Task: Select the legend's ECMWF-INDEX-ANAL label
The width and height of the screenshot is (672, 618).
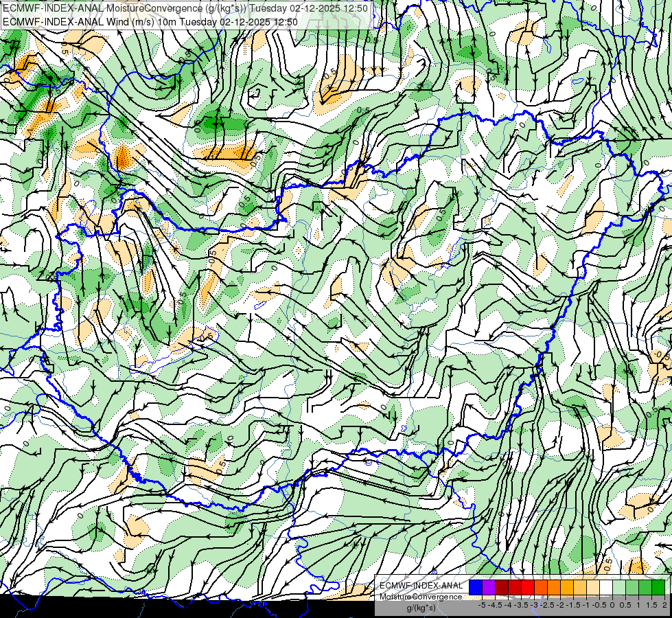Action: pyautogui.click(x=421, y=586)
